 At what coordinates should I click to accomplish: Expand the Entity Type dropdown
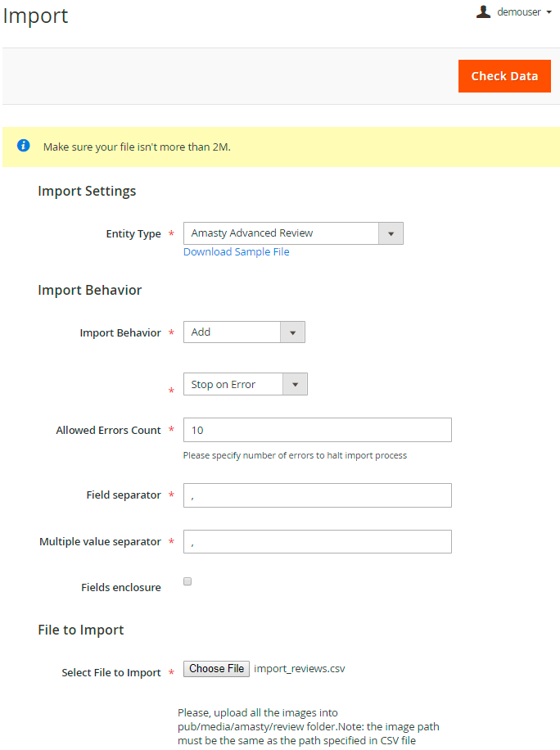293,233
